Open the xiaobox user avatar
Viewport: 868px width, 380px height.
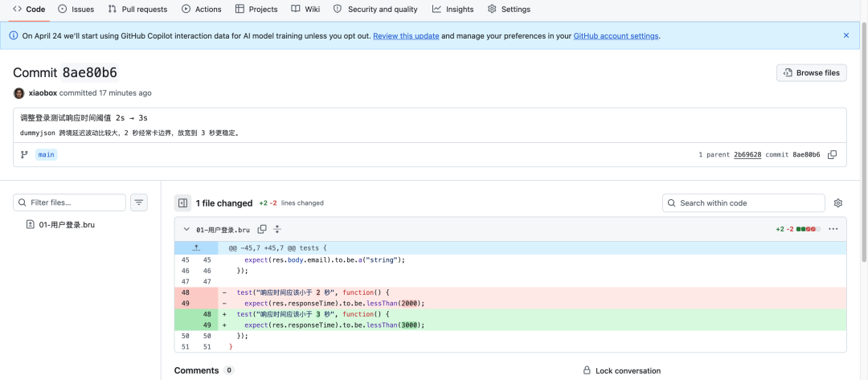click(x=19, y=93)
